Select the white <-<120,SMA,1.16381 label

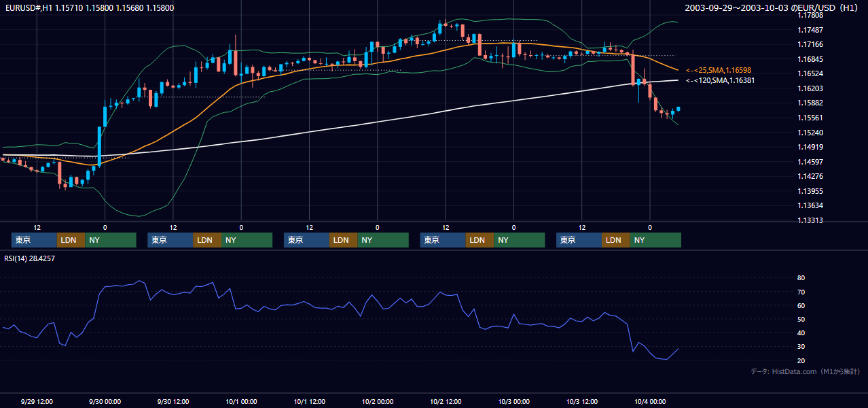(721, 80)
